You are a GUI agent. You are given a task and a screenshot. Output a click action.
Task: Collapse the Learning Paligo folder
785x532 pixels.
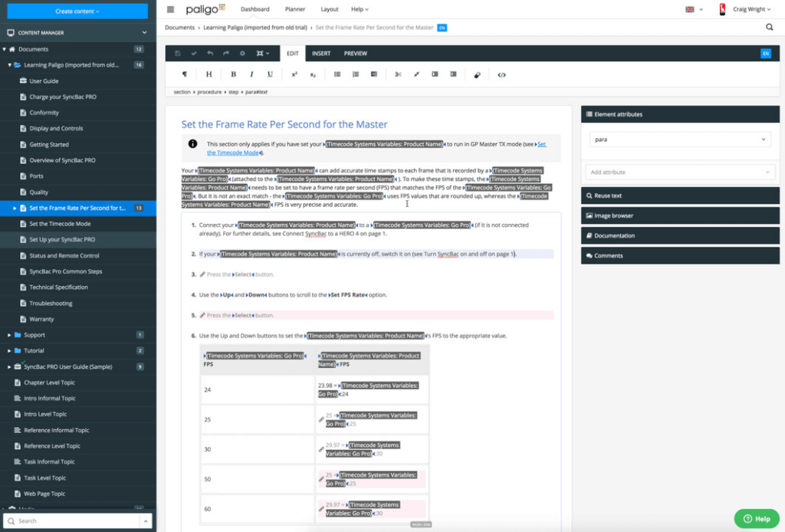[9, 65]
